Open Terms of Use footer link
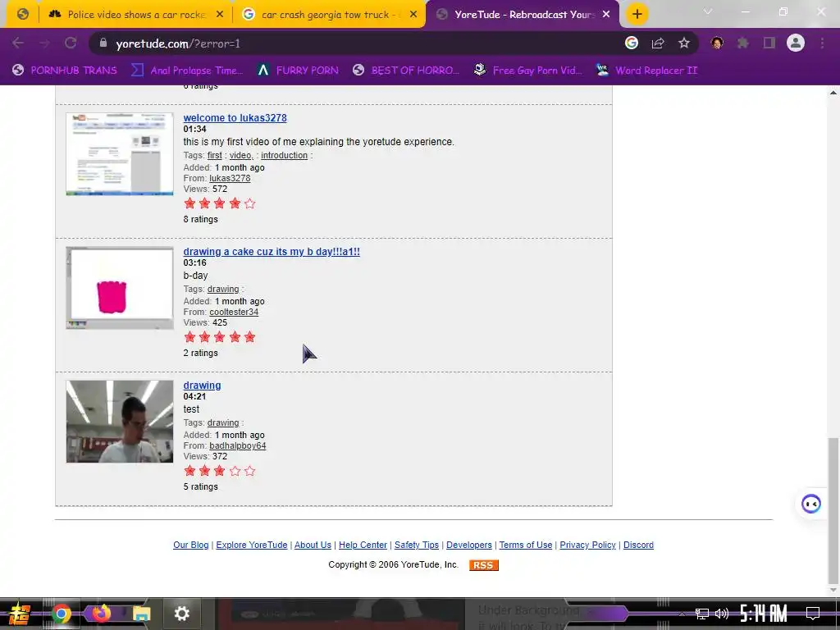840x630 pixels. (526, 545)
